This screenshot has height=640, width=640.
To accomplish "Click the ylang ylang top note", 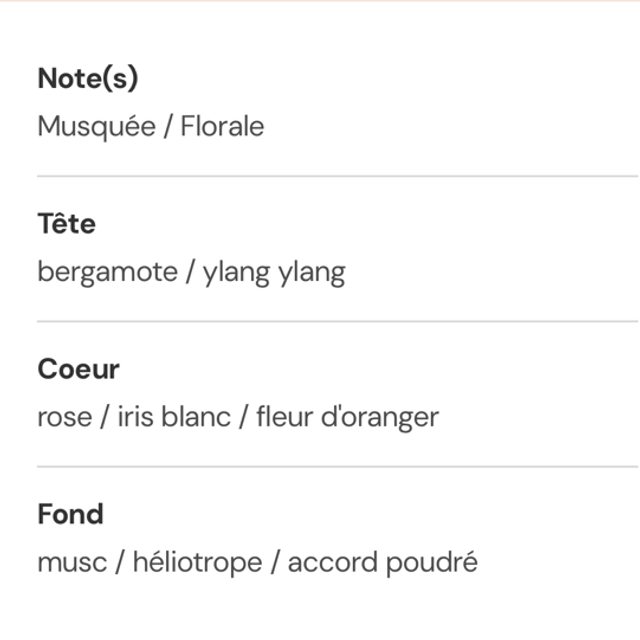I will coord(274,272).
